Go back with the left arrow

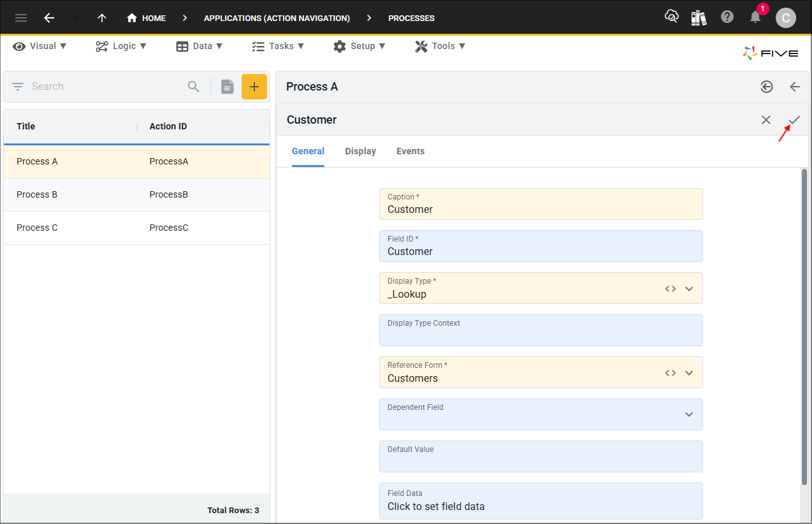pyautogui.click(x=49, y=18)
